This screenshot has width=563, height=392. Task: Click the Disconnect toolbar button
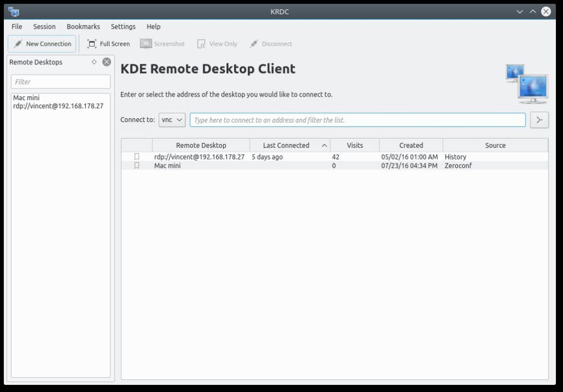271,44
